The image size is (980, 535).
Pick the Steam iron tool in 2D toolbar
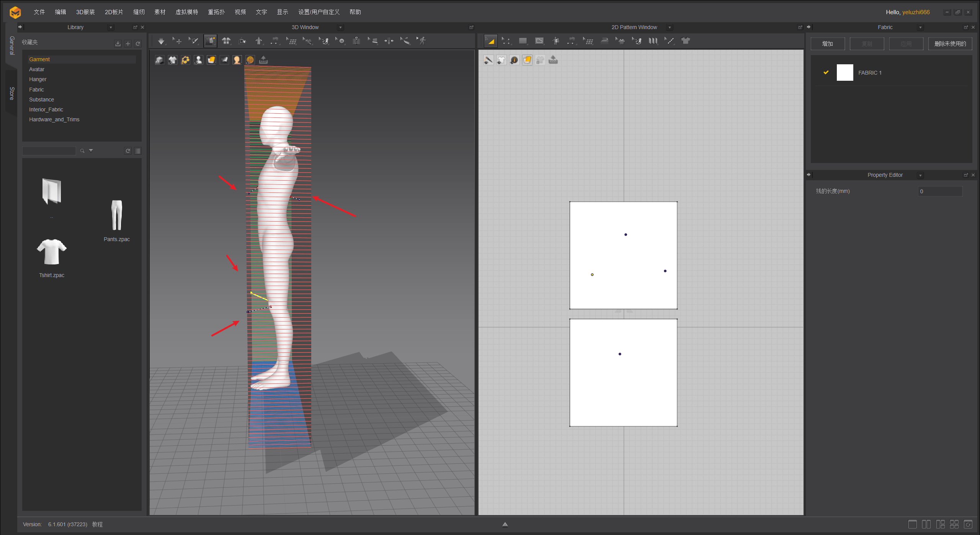point(604,41)
